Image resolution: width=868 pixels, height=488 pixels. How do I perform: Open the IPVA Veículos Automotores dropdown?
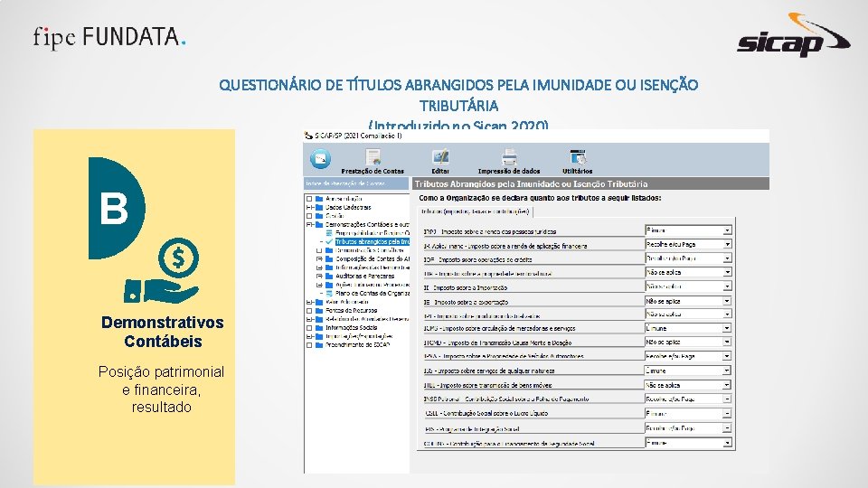click(x=727, y=356)
